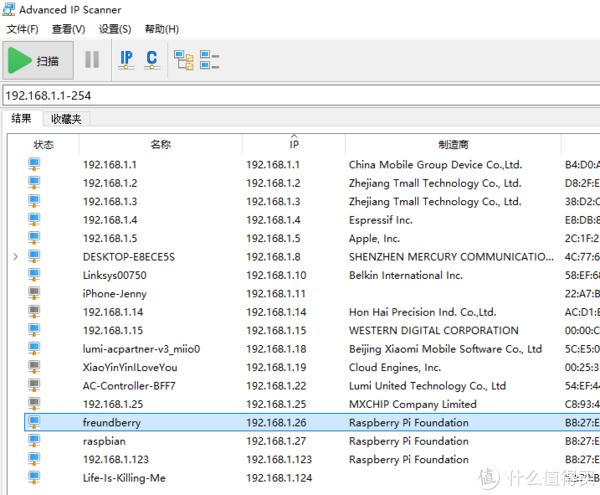
Task: Click manufacturer Beijing Xiaomi Mobile Software Co., Ltd
Action: pos(445,349)
